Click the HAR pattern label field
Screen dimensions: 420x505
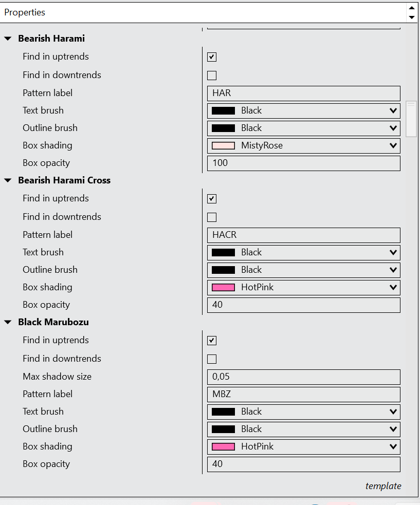(x=303, y=93)
